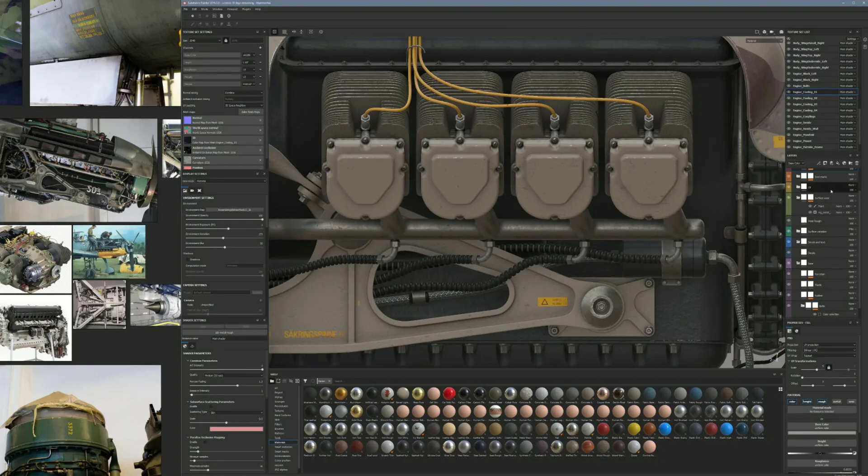
Task: Select the Aluminium material thumbnail
Action: [325, 393]
